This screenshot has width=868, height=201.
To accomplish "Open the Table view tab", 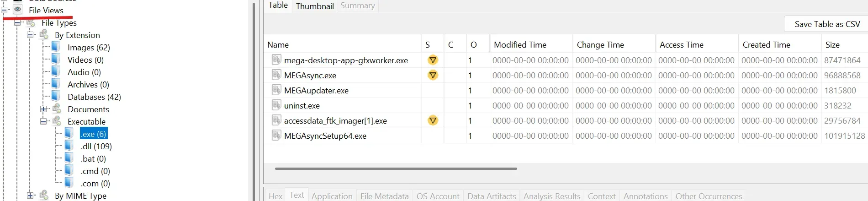I will tap(278, 5).
